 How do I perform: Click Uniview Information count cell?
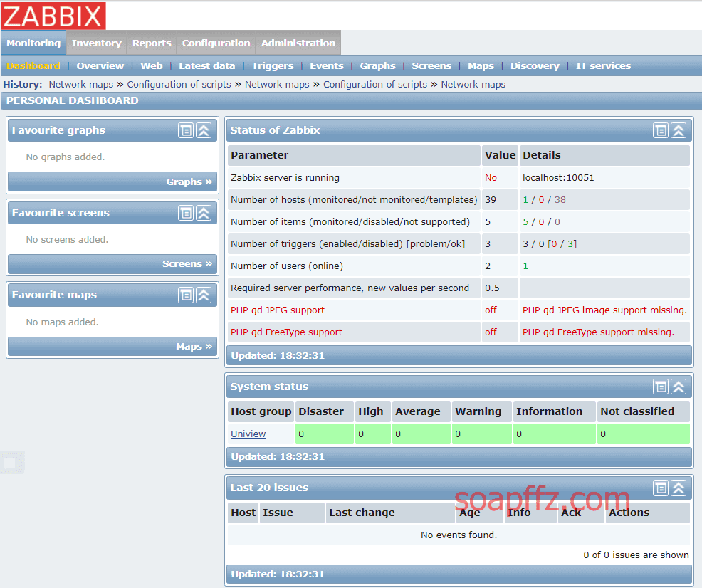(x=555, y=434)
